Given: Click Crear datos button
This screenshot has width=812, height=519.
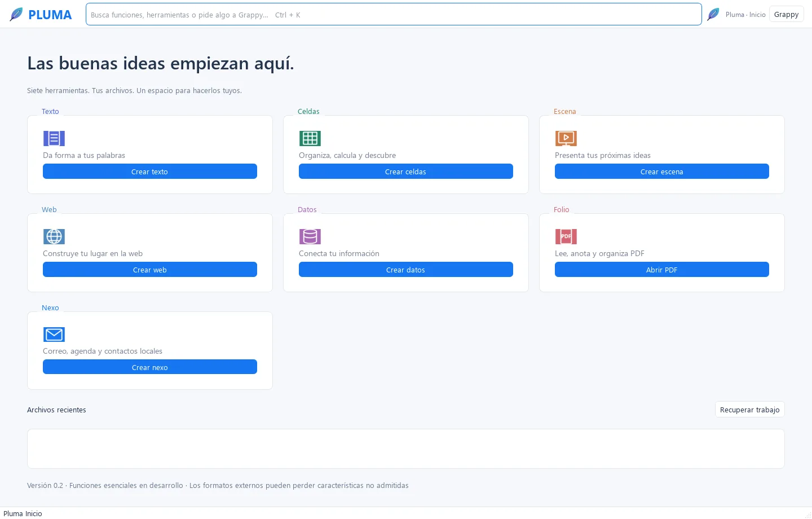Looking at the screenshot, I should 406,270.
